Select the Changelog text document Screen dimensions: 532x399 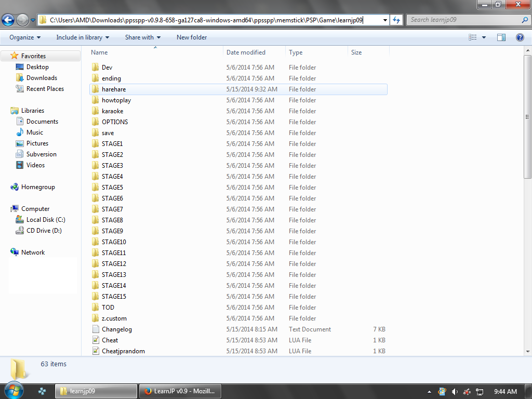[116, 329]
